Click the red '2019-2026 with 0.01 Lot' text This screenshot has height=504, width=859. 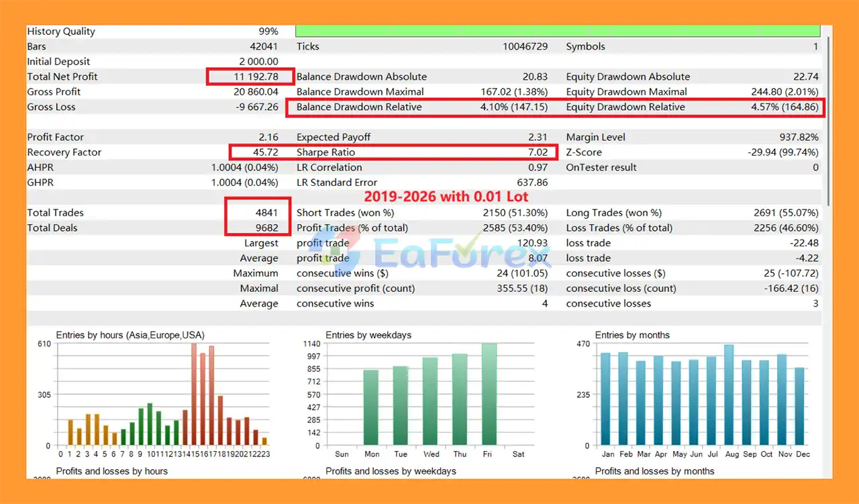[x=446, y=197]
